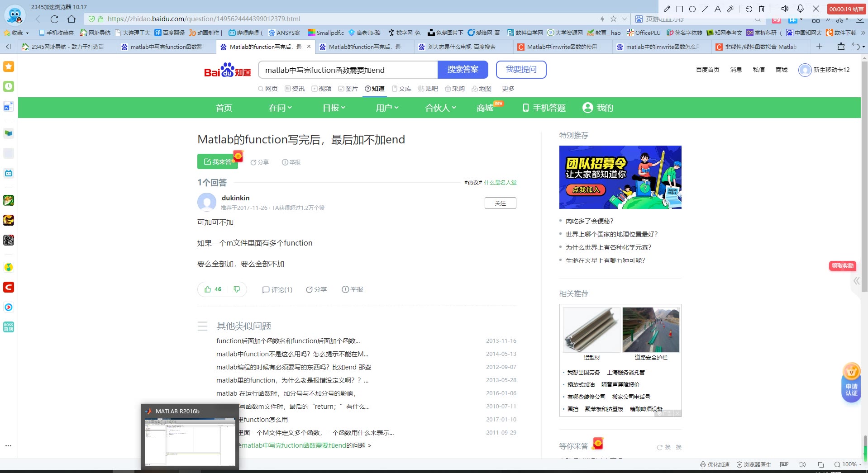Open the BOSS直聘 sidebar icon
The width and height of the screenshot is (868, 473).
pyautogui.click(x=9, y=327)
